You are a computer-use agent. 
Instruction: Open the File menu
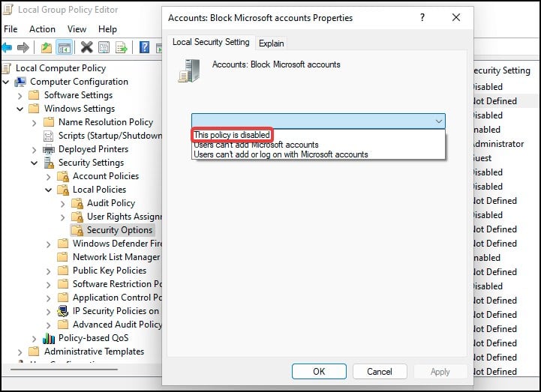(11, 29)
